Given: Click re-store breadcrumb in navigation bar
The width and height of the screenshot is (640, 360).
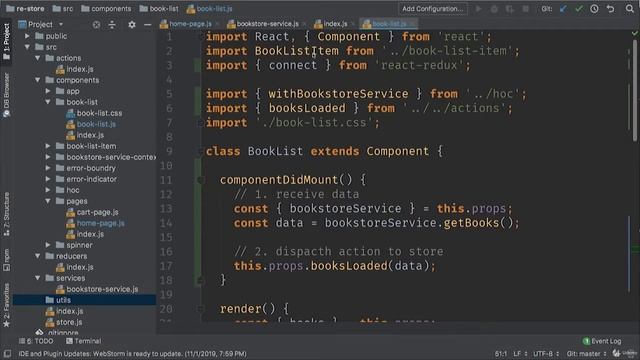Looking at the screenshot, I should [25, 9].
